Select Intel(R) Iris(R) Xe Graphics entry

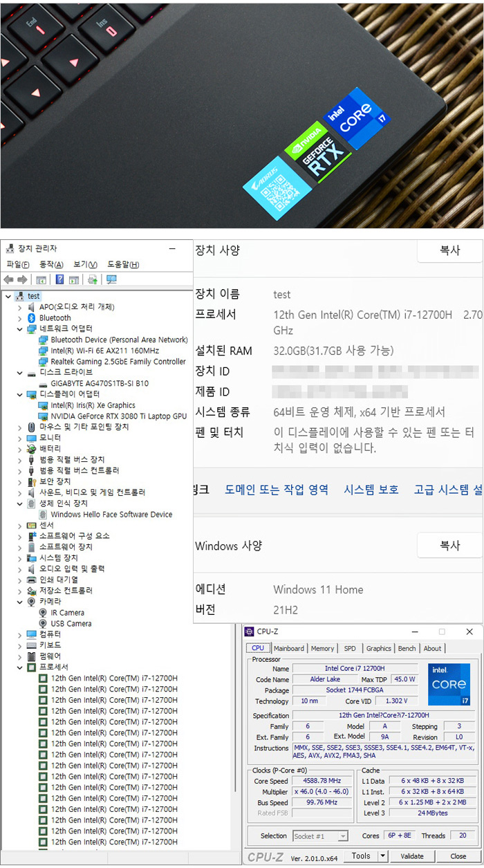click(93, 405)
